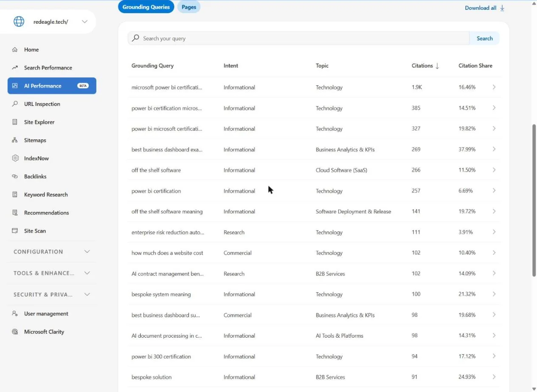The image size is (537, 392).
Task: Go to Keyword Research in the sidebar
Action: point(46,195)
